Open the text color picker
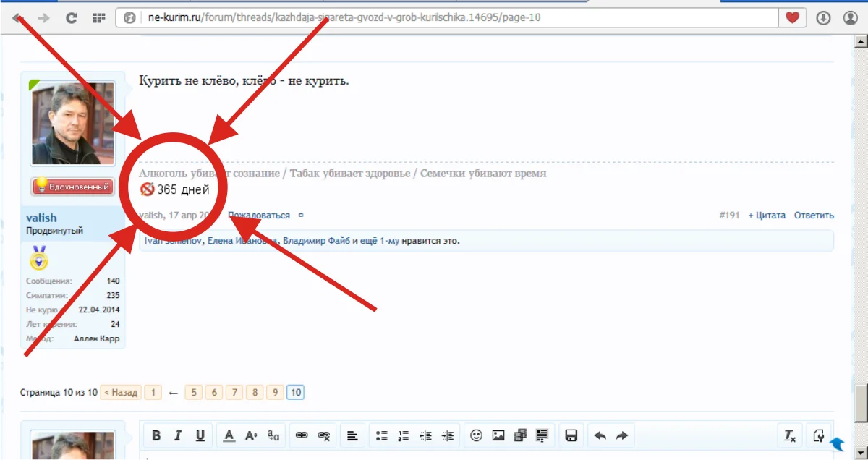 tap(229, 435)
